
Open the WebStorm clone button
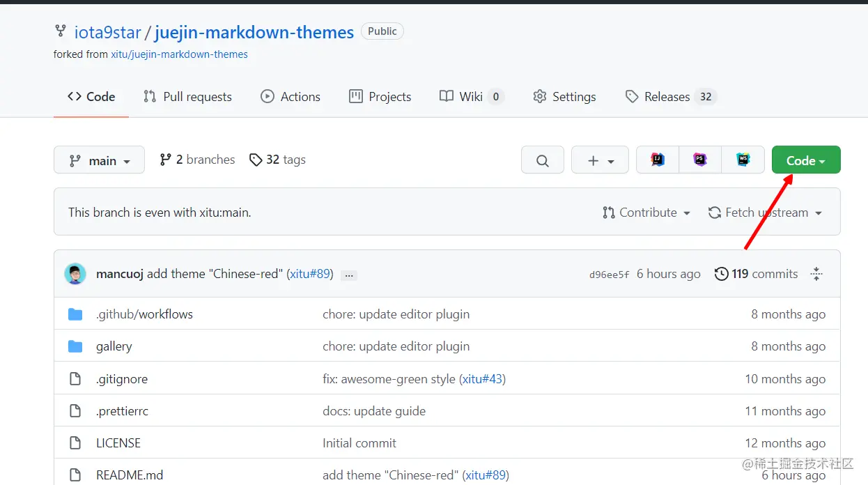click(x=743, y=160)
